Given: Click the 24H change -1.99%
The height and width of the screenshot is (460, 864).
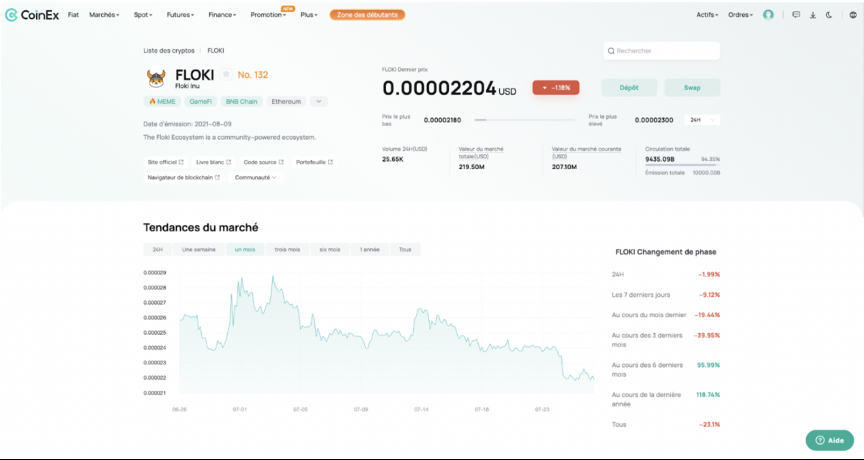Looking at the screenshot, I should tap(709, 274).
